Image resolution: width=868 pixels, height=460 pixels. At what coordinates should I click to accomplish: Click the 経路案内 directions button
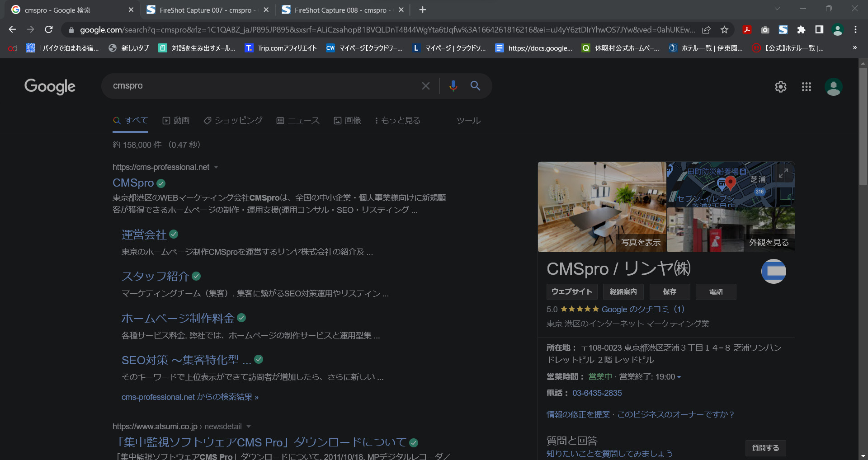coord(623,292)
